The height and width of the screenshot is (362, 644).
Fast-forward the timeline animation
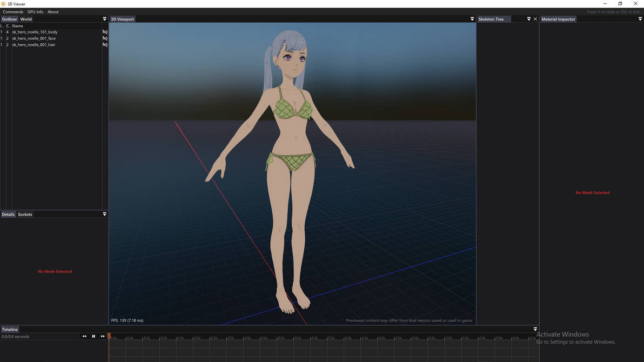[x=103, y=336]
